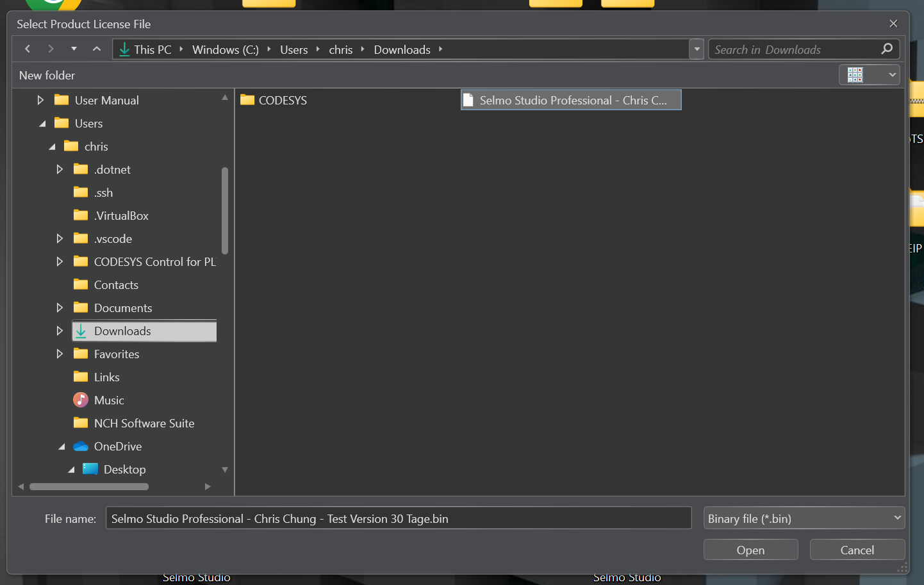
Task: Expand the Favorites tree folder
Action: click(60, 354)
